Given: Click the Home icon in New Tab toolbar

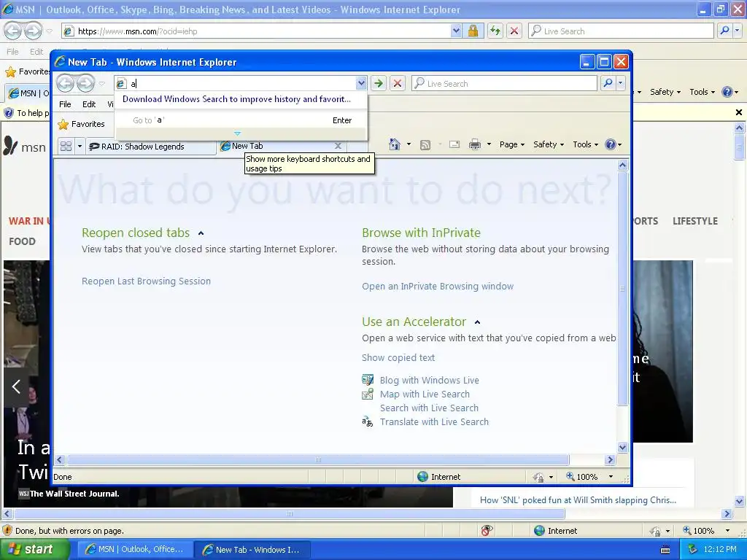Looking at the screenshot, I should click(395, 144).
